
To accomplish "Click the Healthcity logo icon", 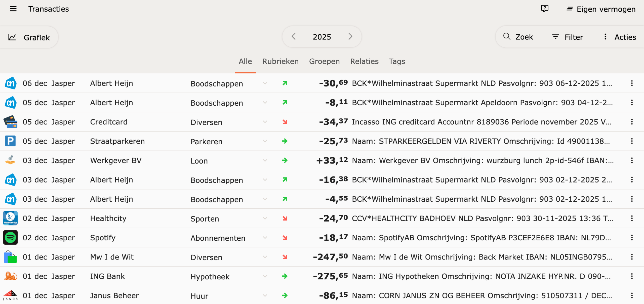I will tap(11, 218).
